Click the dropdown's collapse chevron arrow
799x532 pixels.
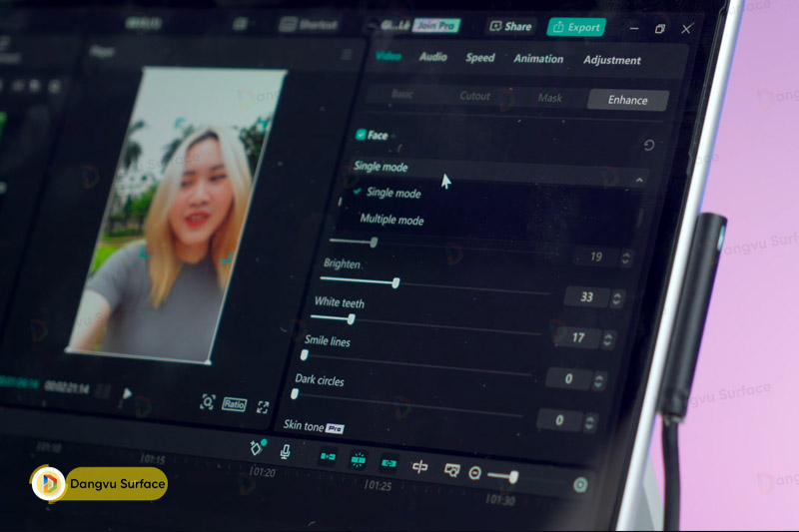point(639,180)
